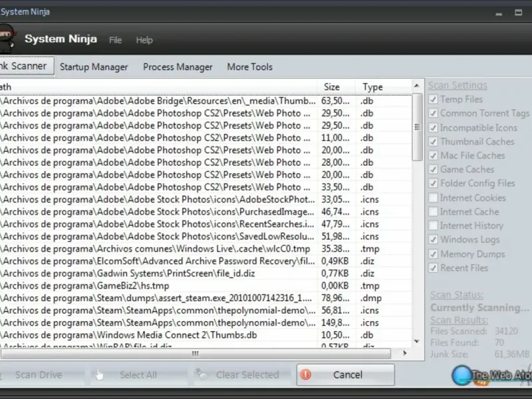
Task: Click the Clear Selected eraser icon
Action: point(201,374)
